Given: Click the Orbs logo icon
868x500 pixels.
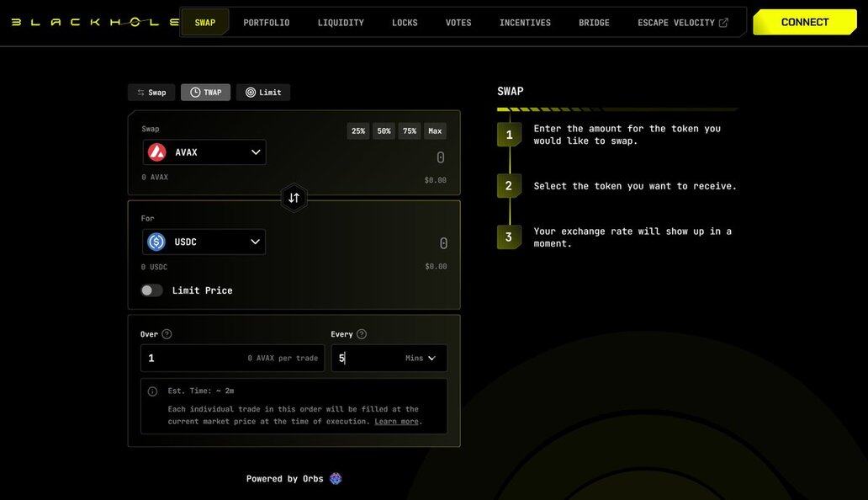Looking at the screenshot, I should click(336, 479).
